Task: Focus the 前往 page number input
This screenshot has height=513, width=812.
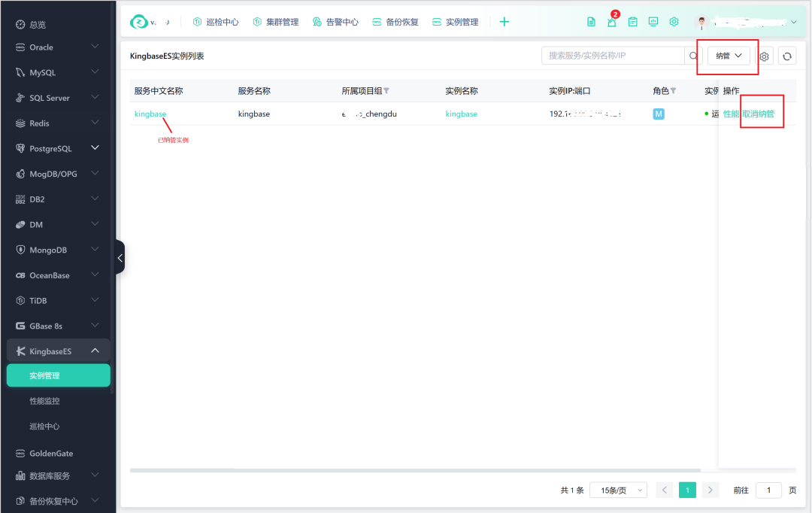Action: click(768, 490)
